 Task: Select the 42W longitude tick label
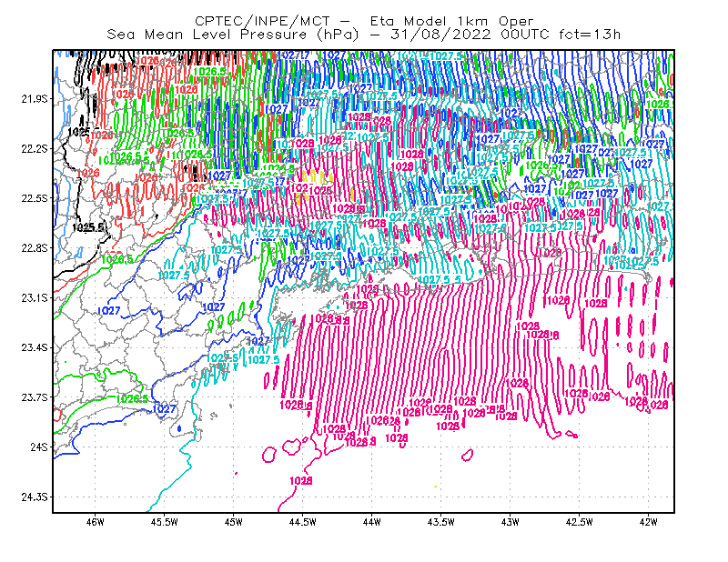[649, 522]
